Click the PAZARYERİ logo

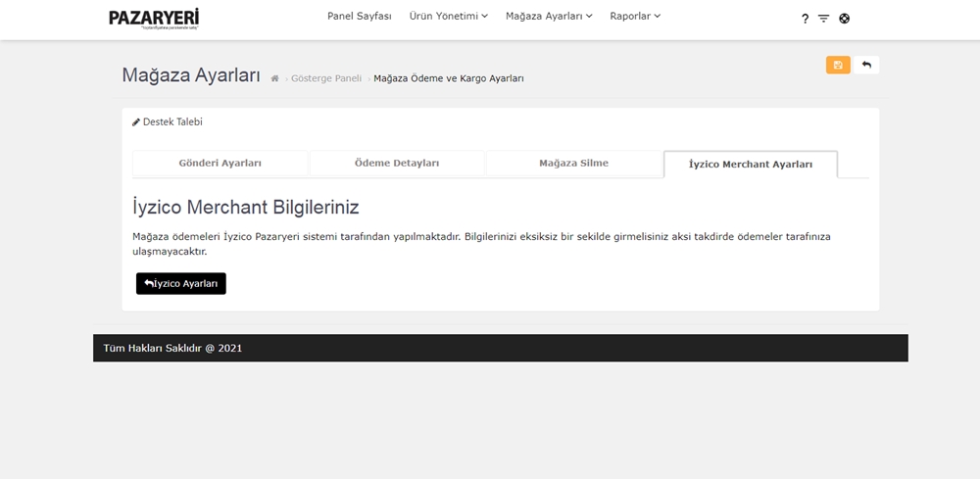154,19
